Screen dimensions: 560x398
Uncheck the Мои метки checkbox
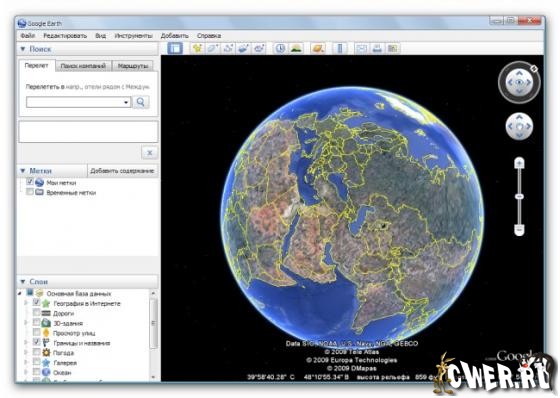[x=30, y=182]
